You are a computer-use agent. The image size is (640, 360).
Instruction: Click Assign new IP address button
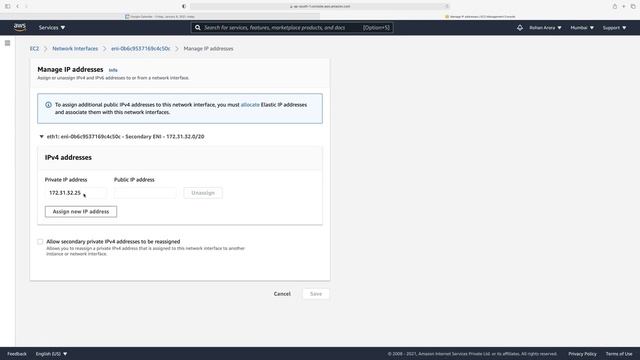tap(81, 211)
